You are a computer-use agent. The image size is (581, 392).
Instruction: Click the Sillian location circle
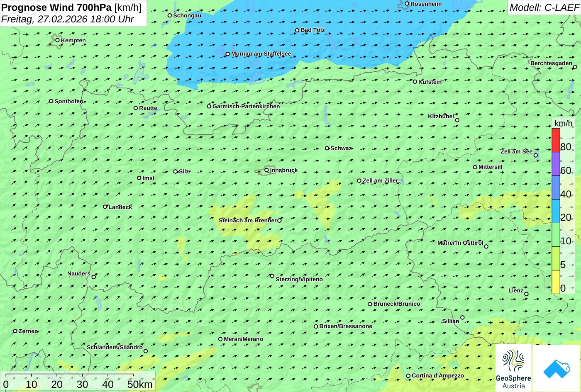point(462,318)
